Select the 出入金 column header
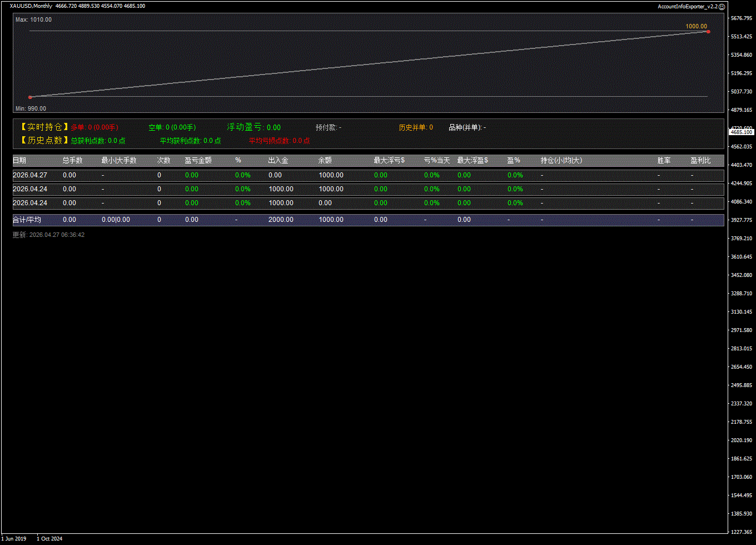Viewport: 756px width, 545px height. click(278, 160)
